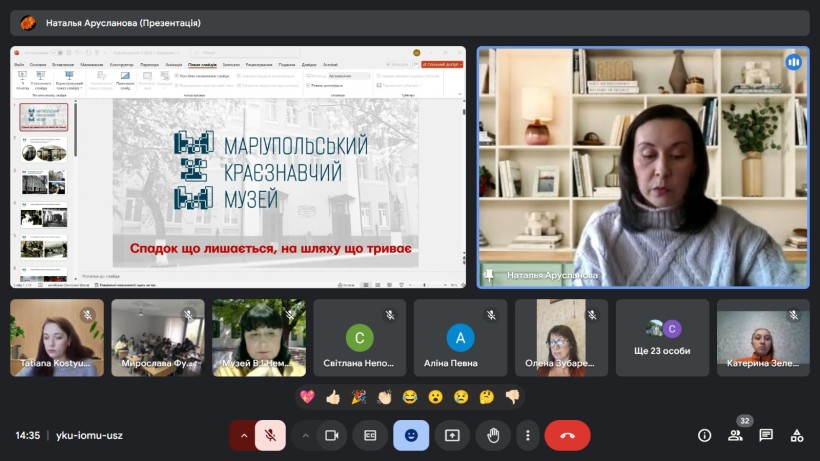Open Вставлення tab in PowerPoint ribbon
820x461 pixels.
(x=63, y=65)
